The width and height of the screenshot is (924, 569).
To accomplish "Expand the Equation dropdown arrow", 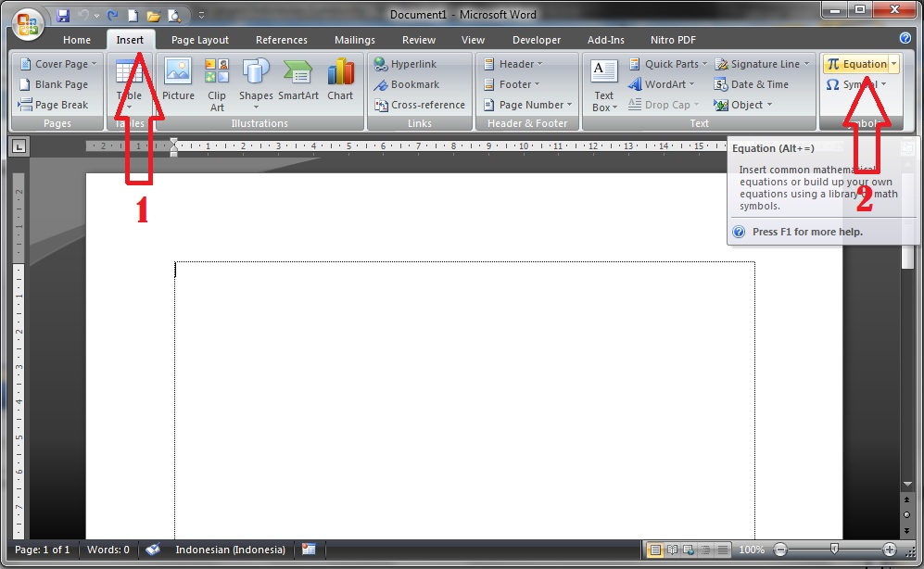I will coord(894,64).
